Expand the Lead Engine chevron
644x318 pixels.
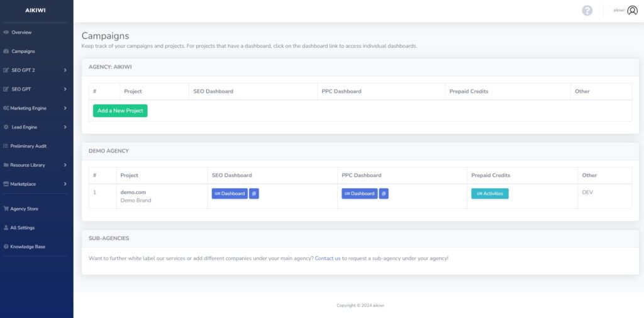coord(65,127)
